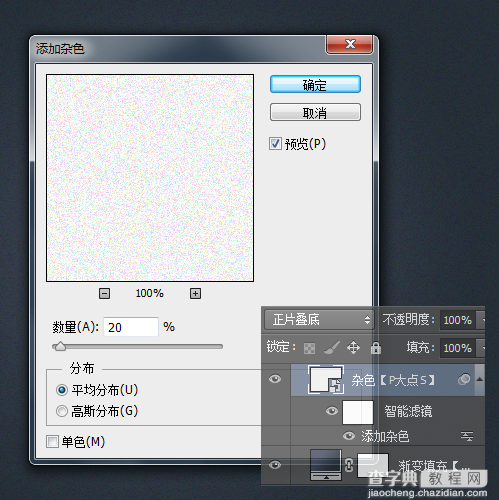This screenshot has width=499, height=500.
Task: Toggle the 预览(P) preview checkbox
Action: [x=275, y=144]
